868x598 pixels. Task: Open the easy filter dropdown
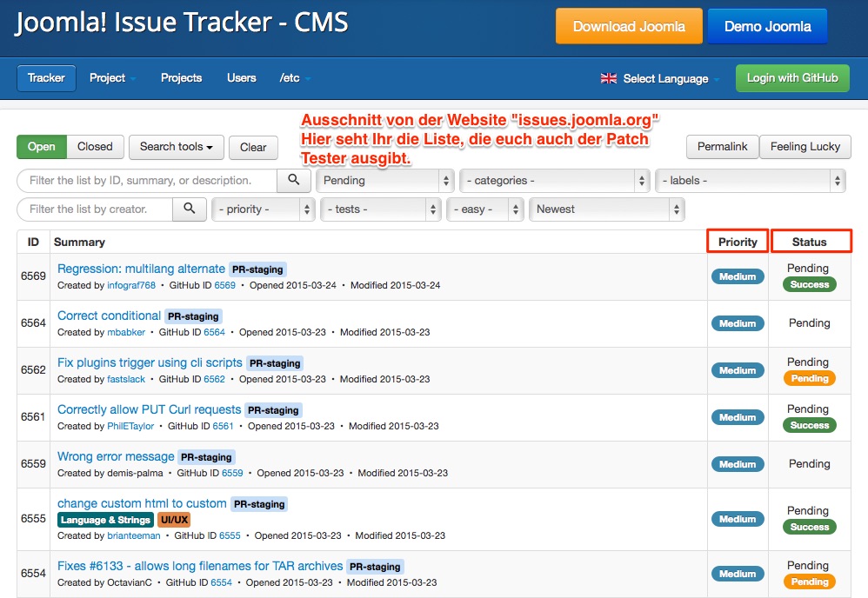485,209
